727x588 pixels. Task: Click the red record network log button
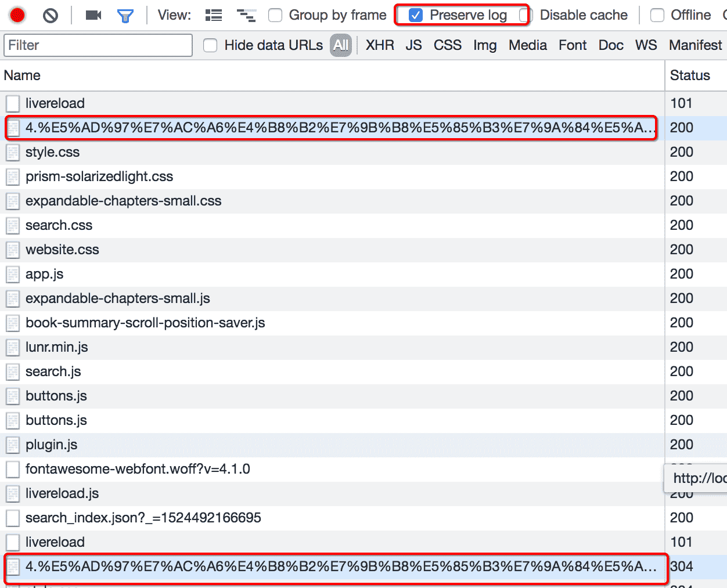pyautogui.click(x=17, y=15)
